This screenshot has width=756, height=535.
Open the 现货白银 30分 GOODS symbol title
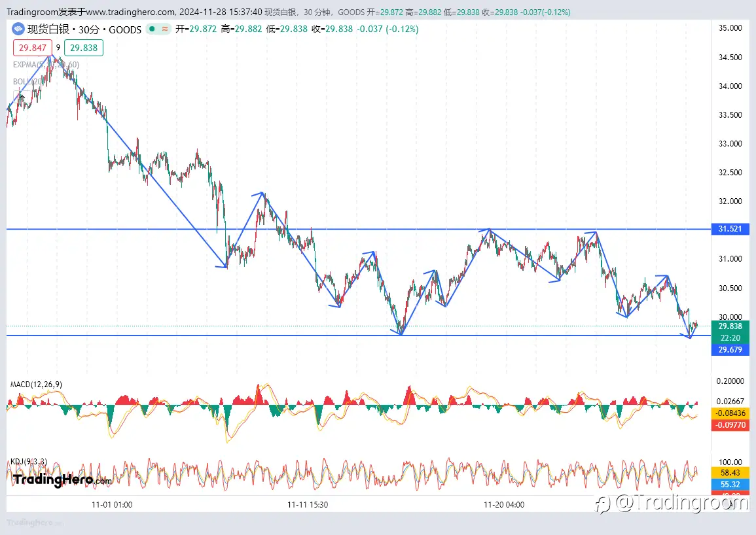[x=84, y=29]
